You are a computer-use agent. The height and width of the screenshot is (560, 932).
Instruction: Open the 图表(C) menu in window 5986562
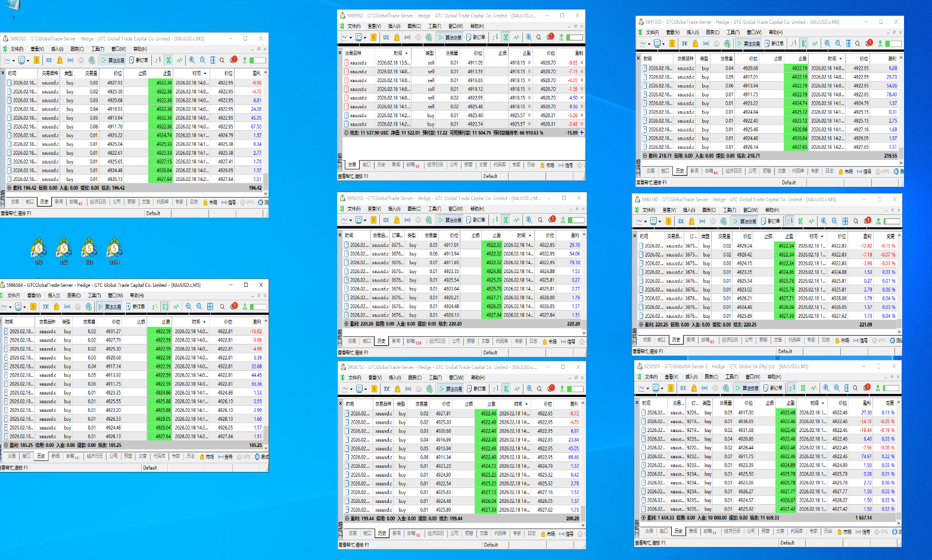[x=414, y=26]
